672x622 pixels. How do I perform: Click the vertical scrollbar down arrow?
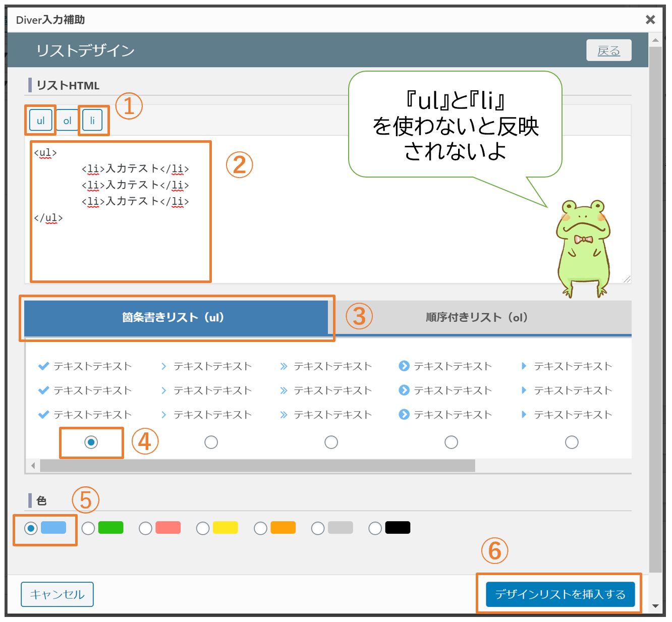pyautogui.click(x=655, y=606)
